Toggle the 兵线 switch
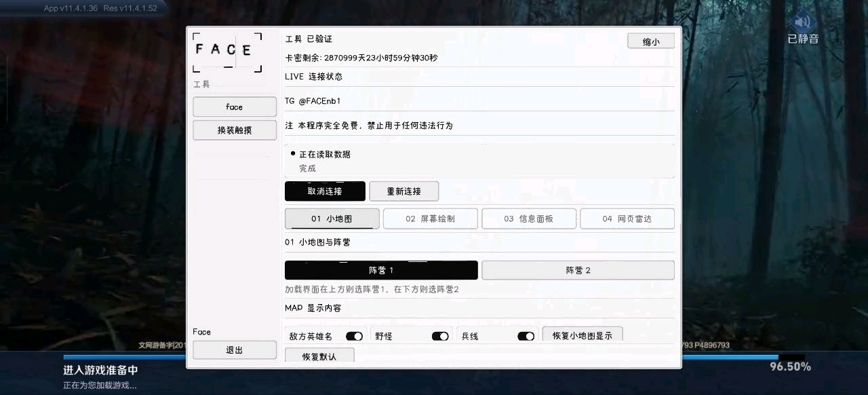 coord(526,336)
